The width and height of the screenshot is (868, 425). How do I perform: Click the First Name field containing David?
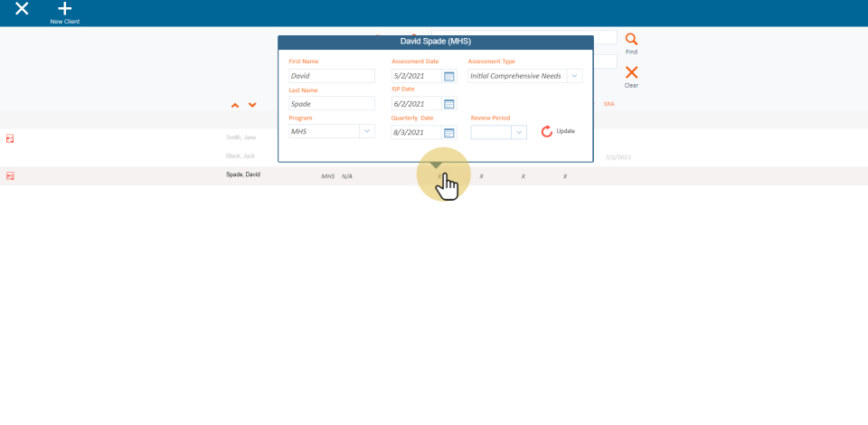pyautogui.click(x=331, y=76)
